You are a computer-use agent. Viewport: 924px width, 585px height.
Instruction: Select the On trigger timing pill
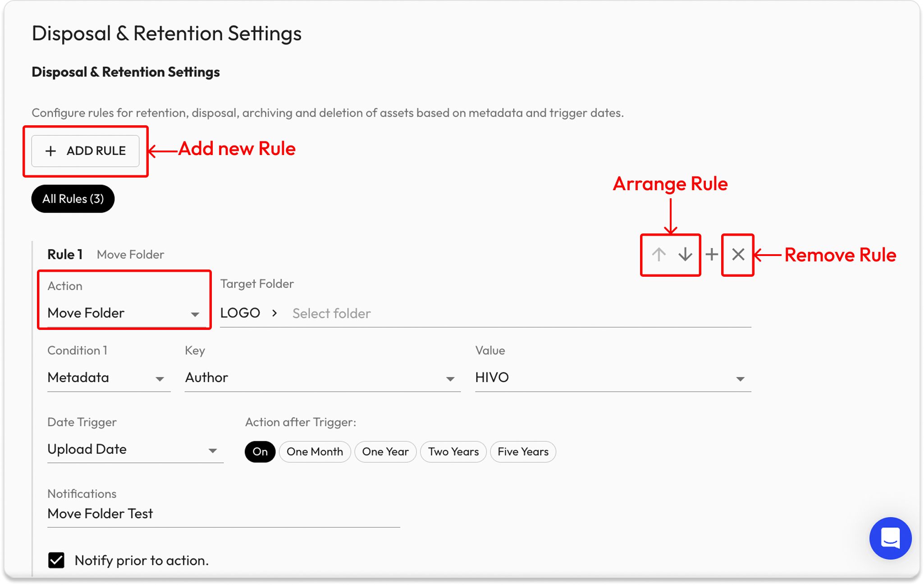point(260,452)
